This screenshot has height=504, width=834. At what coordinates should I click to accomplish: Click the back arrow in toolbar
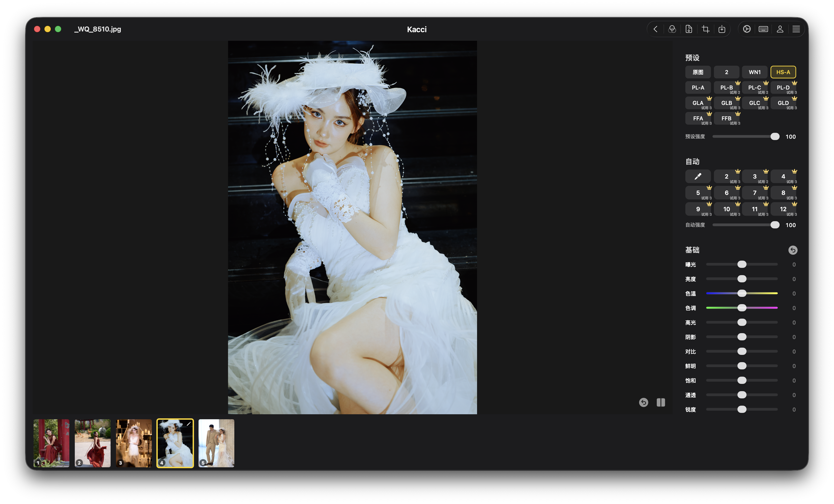[x=656, y=29]
